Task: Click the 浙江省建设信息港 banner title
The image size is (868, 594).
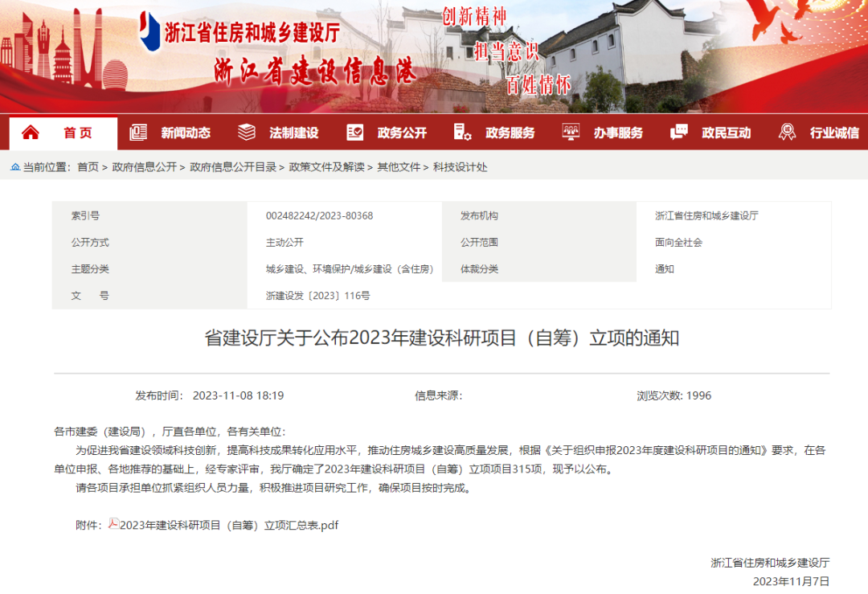Action: click(313, 72)
